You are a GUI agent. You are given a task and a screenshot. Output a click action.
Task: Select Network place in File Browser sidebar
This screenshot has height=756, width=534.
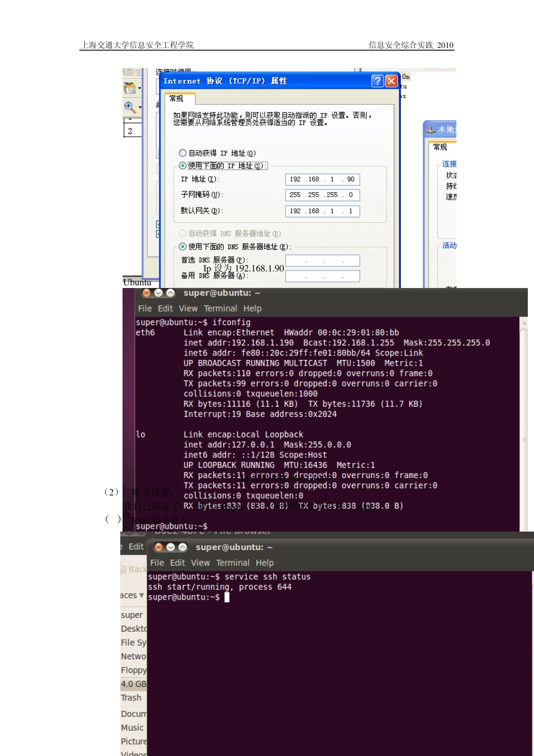point(134,656)
